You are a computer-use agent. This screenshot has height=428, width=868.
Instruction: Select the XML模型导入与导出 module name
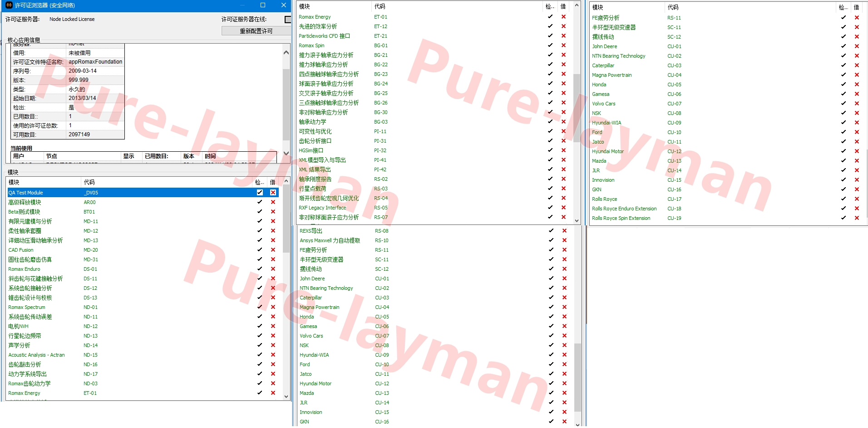tap(322, 160)
